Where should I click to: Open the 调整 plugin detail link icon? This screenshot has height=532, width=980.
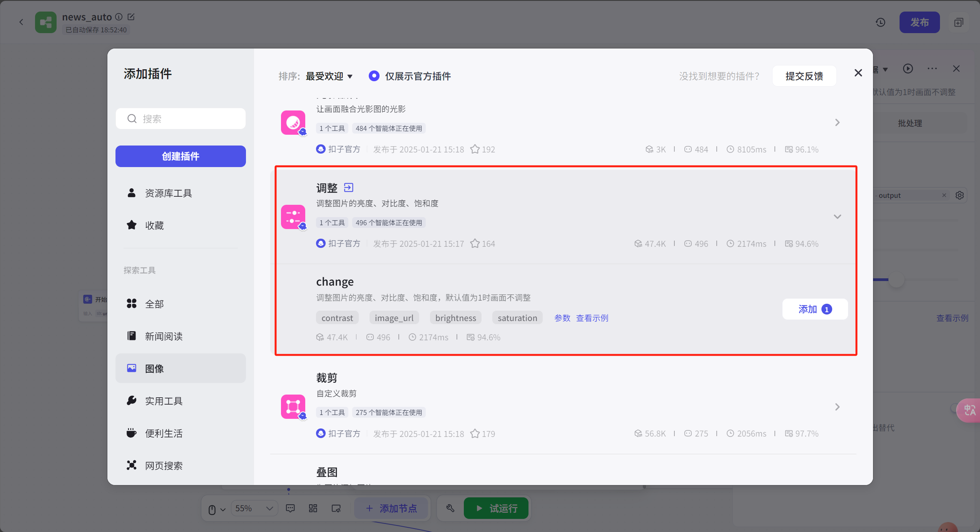pos(348,187)
